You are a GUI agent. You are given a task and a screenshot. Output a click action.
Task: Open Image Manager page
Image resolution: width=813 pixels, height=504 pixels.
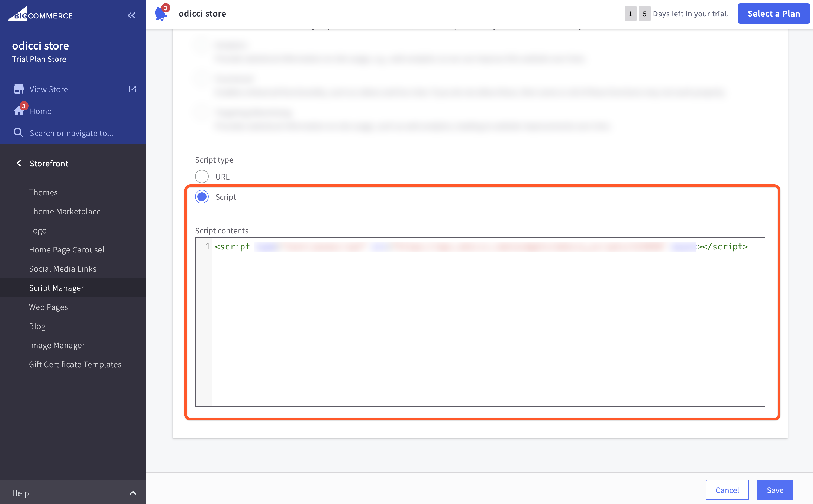57,345
